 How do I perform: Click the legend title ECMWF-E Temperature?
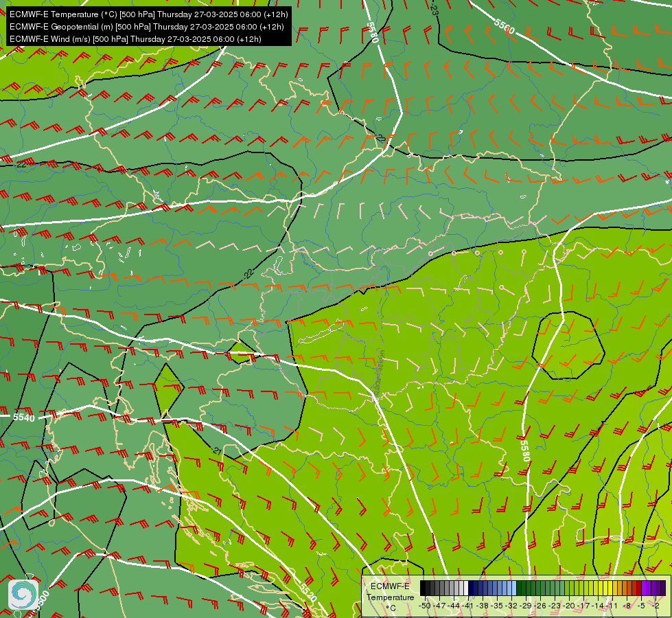(x=391, y=591)
